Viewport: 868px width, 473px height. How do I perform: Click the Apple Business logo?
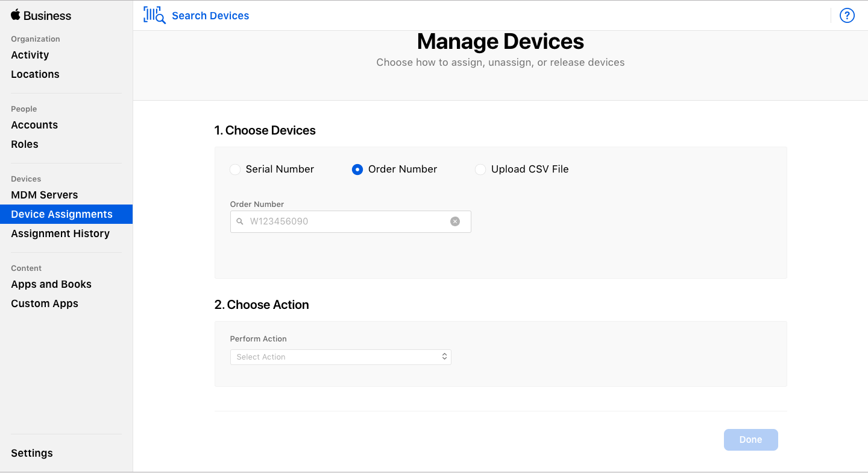[40, 15]
